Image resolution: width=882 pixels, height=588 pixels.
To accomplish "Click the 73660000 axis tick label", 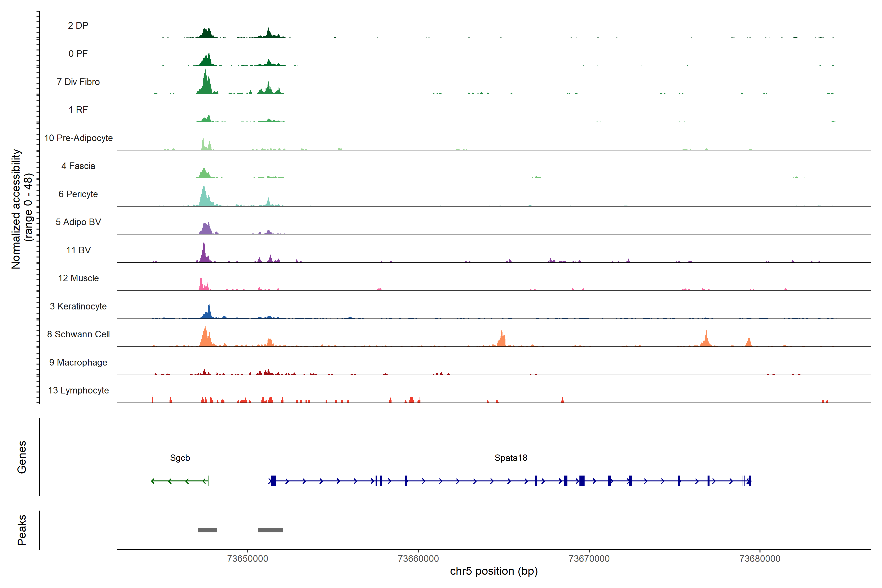I will [x=418, y=558].
